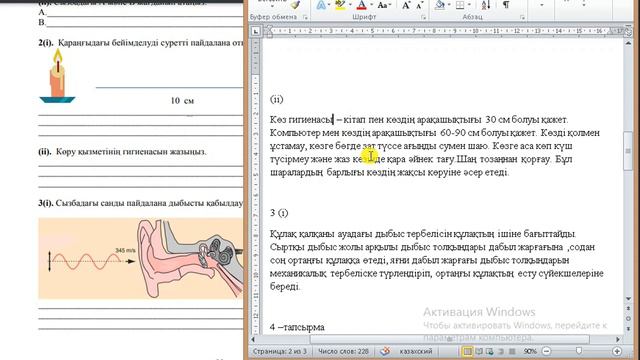The height and width of the screenshot is (360, 640).
Task: Click the Страница: 2 из 3 status indicator
Action: tap(280, 351)
